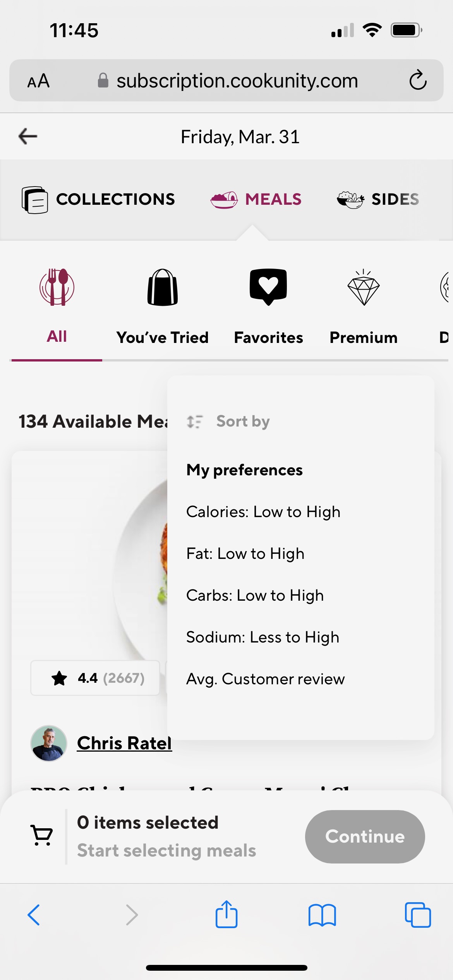The width and height of the screenshot is (453, 980).
Task: Switch to the Favorites filter tab
Action: point(268,338)
